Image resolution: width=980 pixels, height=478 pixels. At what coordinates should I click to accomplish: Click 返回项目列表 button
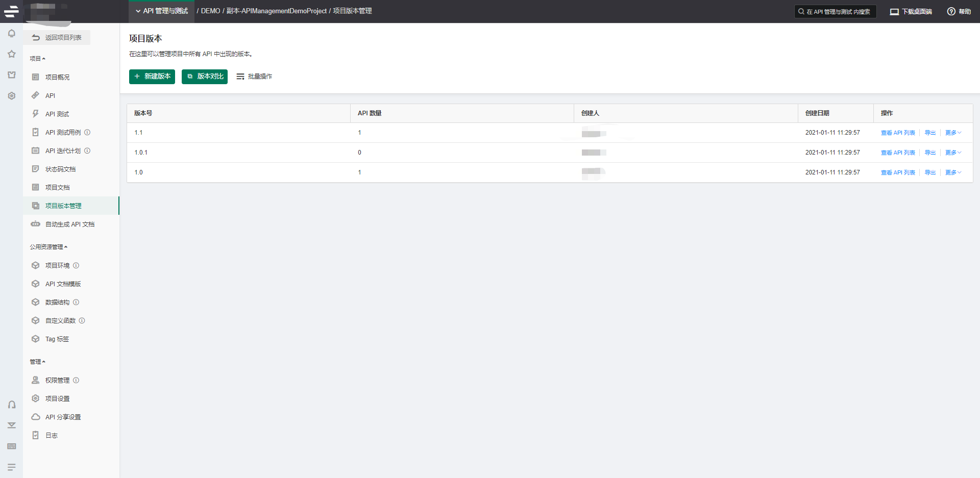tap(57, 37)
